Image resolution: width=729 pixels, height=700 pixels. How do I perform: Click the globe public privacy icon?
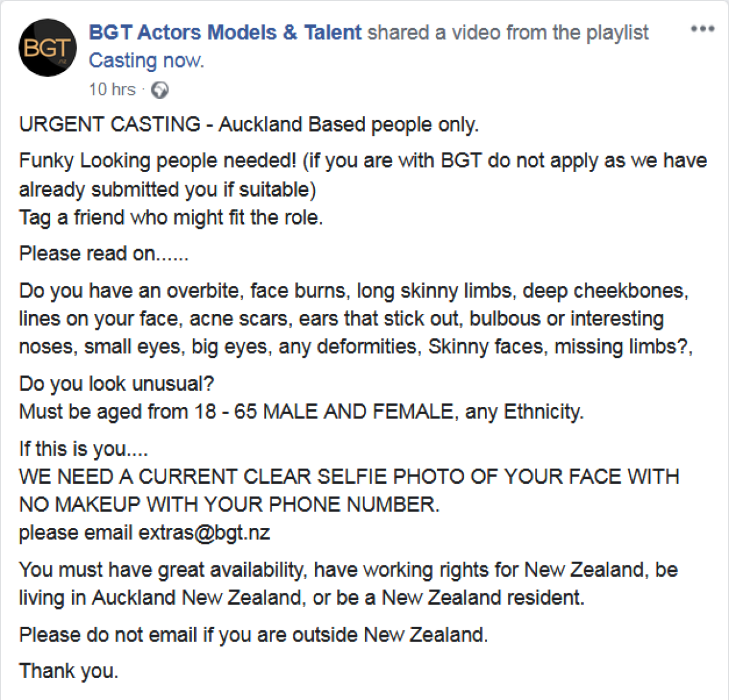tap(160, 90)
